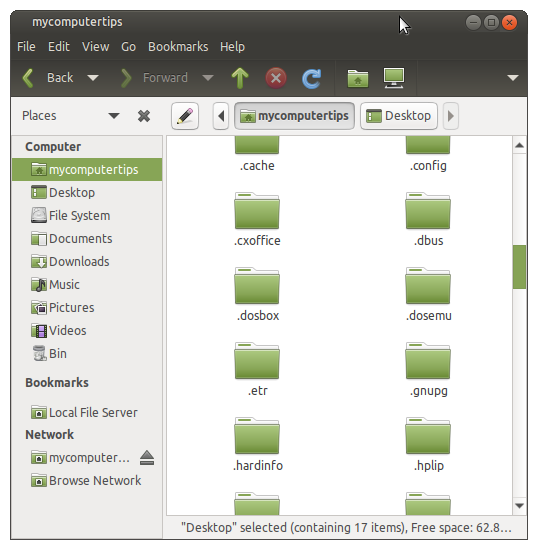Screen dimensions: 538x550
Task: Go Back using the toolbar button
Action: click(48, 78)
